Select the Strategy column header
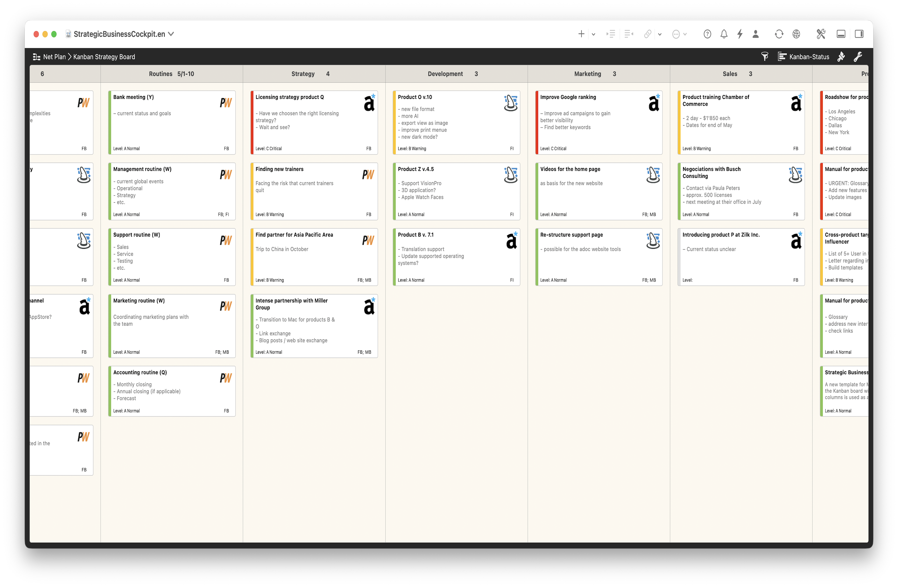Viewport: 898px width, 588px height. pos(303,74)
